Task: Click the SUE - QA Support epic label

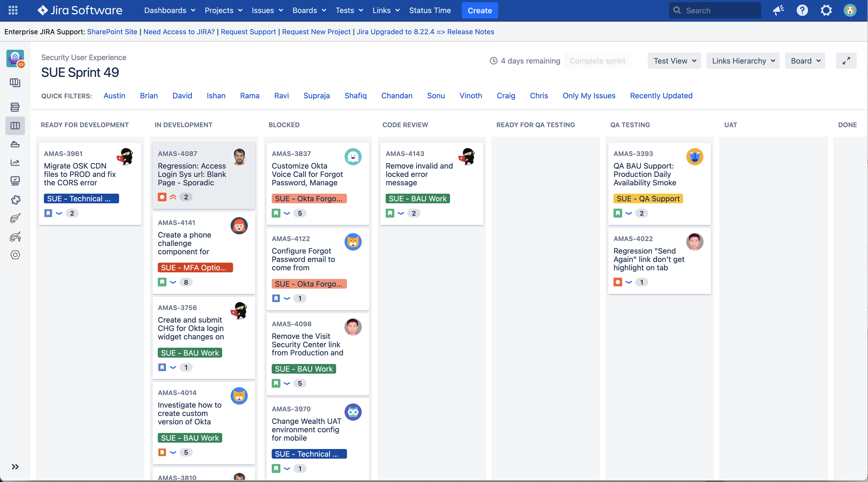Action: 648,198
